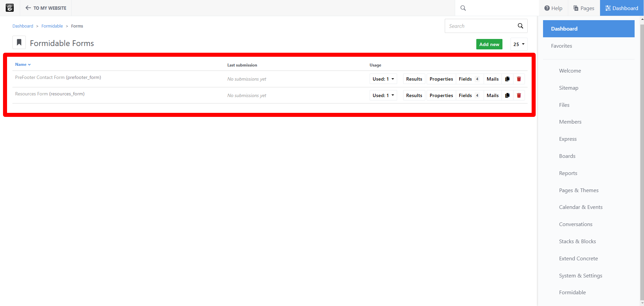Click "No submissions yet" for Resources Form
The image size is (644, 306).
[247, 95]
